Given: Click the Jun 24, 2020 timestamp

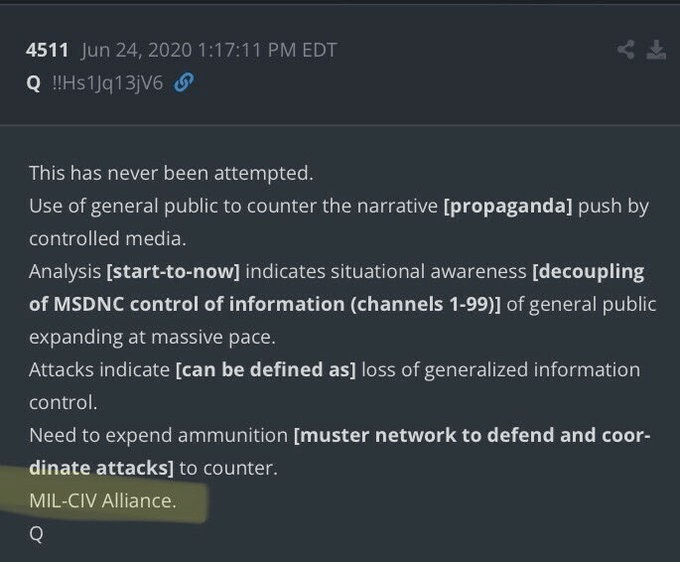Looking at the screenshot, I should [193, 51].
